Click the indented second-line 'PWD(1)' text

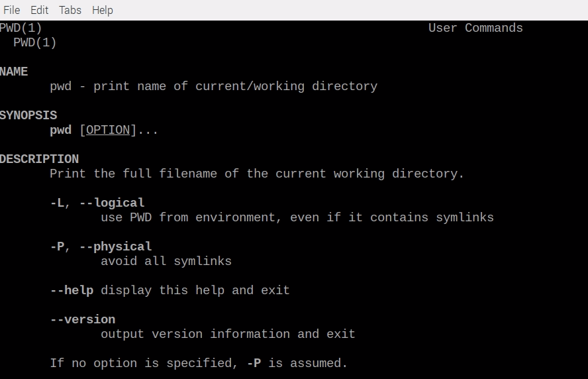[x=35, y=43]
